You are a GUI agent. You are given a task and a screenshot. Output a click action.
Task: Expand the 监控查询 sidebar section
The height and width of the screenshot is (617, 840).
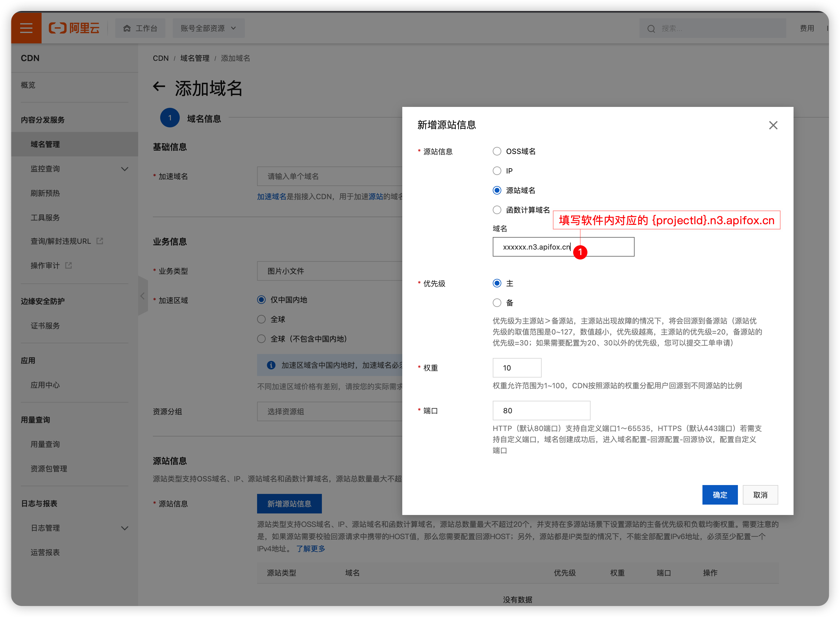click(125, 169)
